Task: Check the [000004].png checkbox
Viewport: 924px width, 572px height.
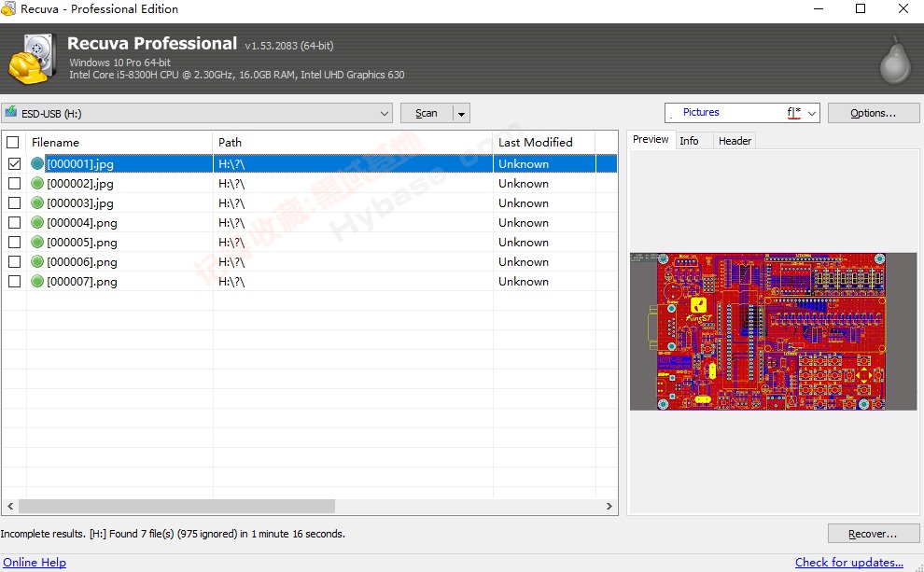Action: 14,223
